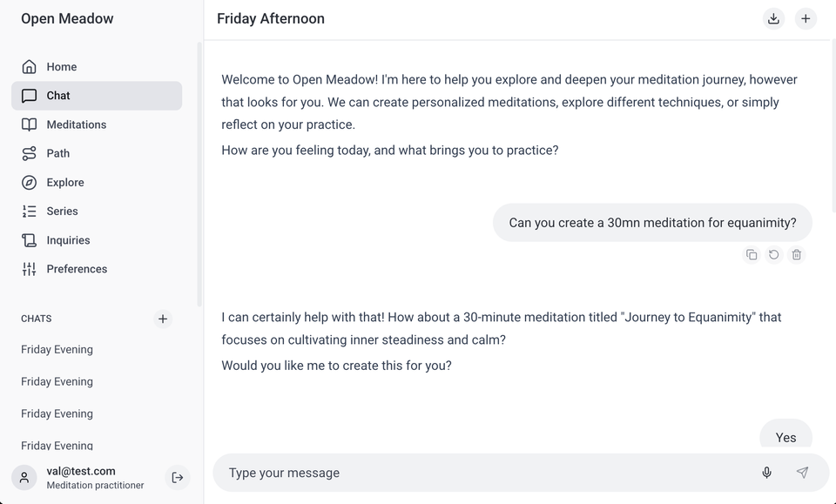Regenerate the equanimity message

point(773,255)
